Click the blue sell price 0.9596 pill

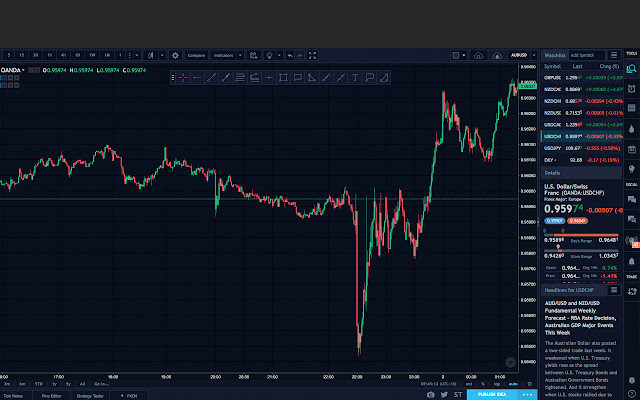(554, 221)
